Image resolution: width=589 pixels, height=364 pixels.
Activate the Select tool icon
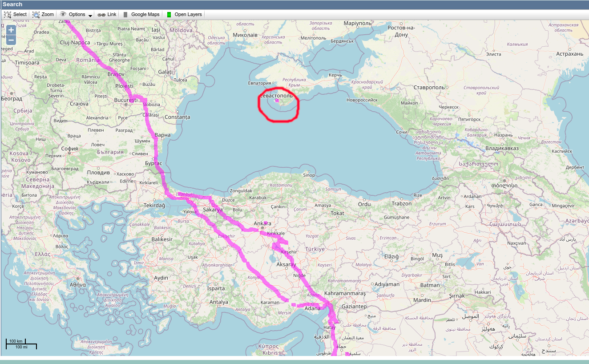click(x=8, y=15)
